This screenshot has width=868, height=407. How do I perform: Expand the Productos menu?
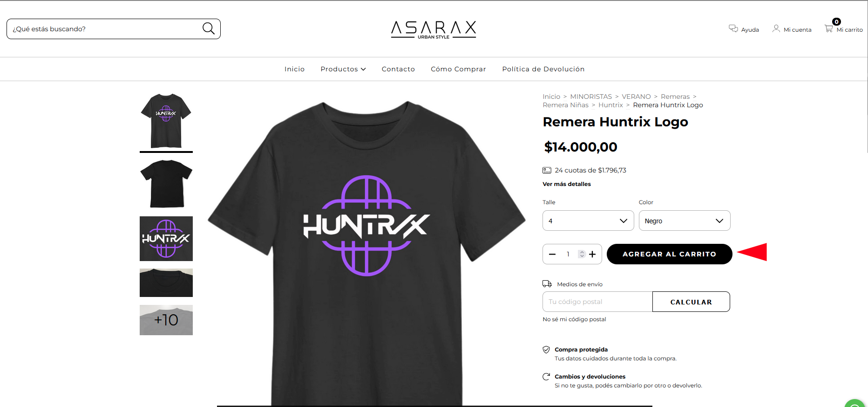coord(343,69)
